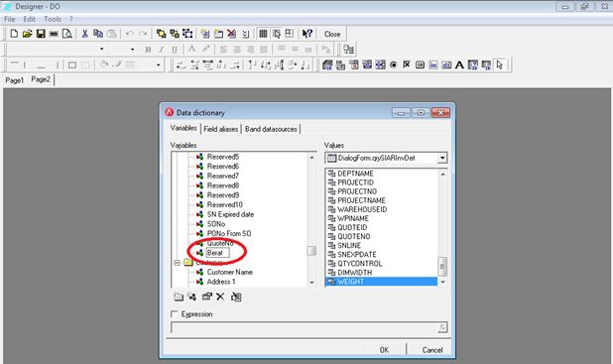Click the first dialog control tool icon
613x364 pixels.
point(327,64)
